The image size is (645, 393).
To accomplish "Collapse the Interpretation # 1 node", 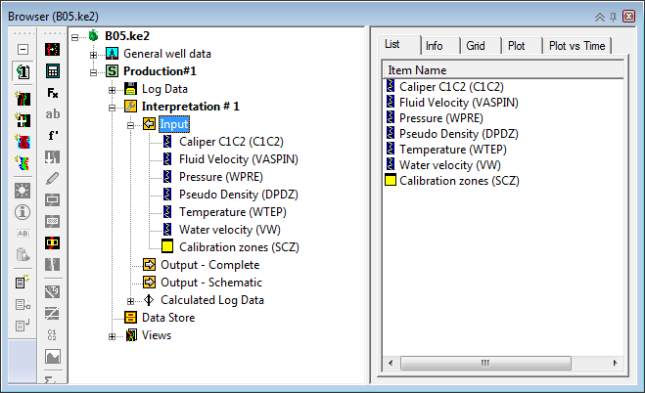I will pyautogui.click(x=112, y=108).
